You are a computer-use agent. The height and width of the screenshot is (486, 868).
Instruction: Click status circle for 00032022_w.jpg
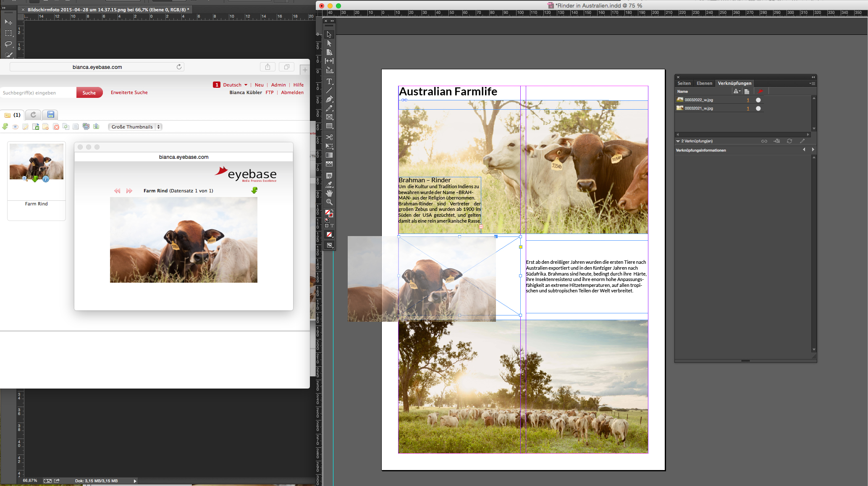point(758,100)
